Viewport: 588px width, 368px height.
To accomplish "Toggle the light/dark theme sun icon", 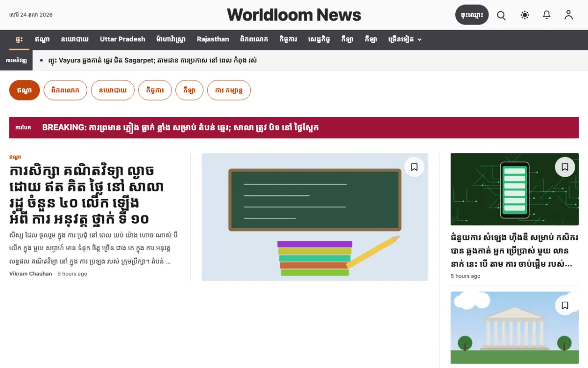I will [525, 15].
